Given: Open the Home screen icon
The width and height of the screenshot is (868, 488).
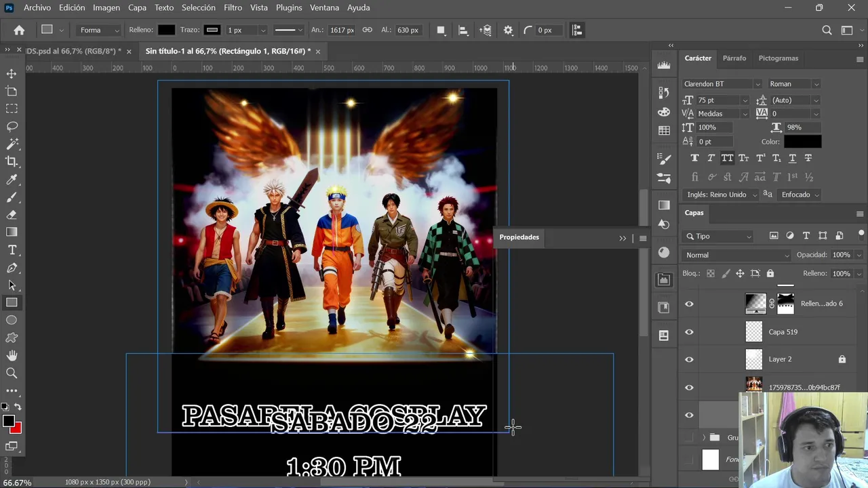Looking at the screenshot, I should pyautogui.click(x=19, y=30).
